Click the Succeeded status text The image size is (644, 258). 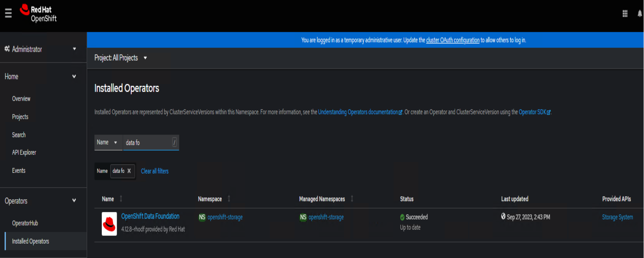click(417, 217)
